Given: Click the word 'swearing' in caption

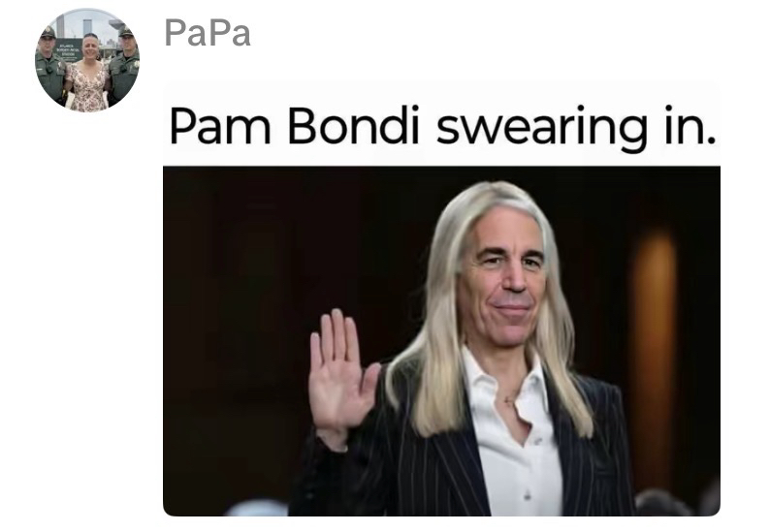Looking at the screenshot, I should [x=541, y=129].
